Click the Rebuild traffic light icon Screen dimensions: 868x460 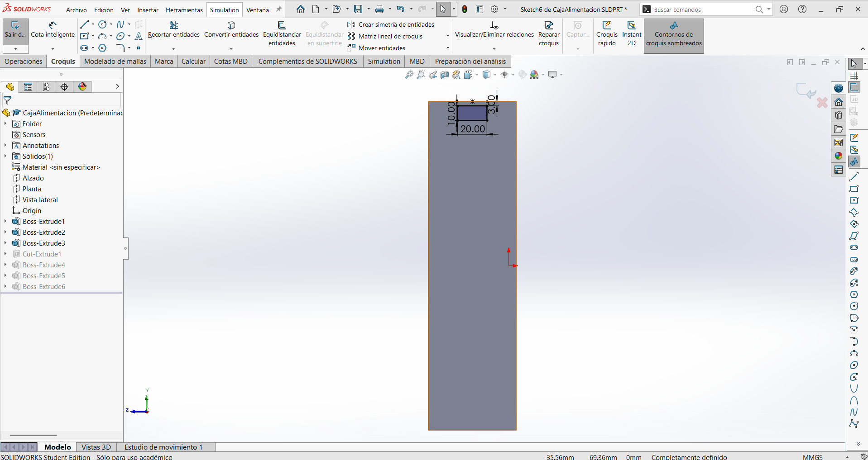click(x=465, y=9)
